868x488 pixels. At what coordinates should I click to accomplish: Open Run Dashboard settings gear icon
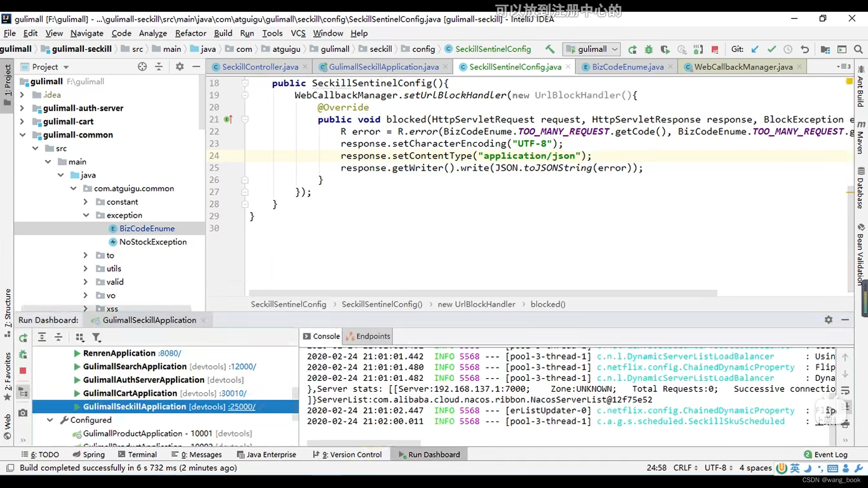[828, 319]
